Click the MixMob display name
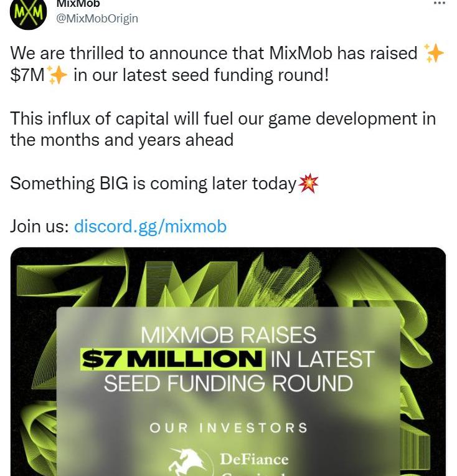Viewport: 457px width, 476px height. click(78, 4)
